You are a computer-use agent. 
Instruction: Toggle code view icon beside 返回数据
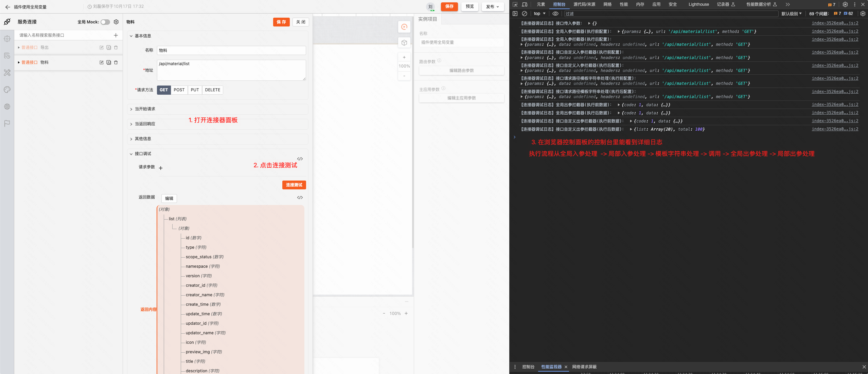300,198
